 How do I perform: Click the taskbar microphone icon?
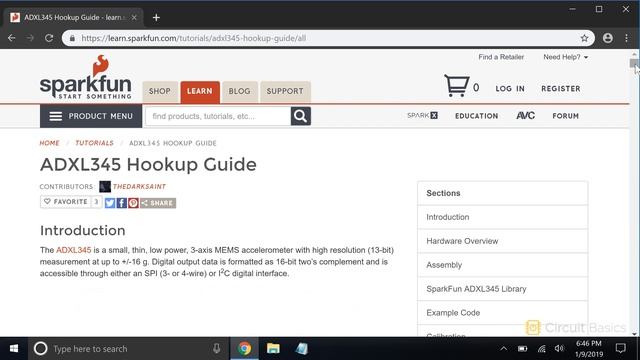(216, 348)
